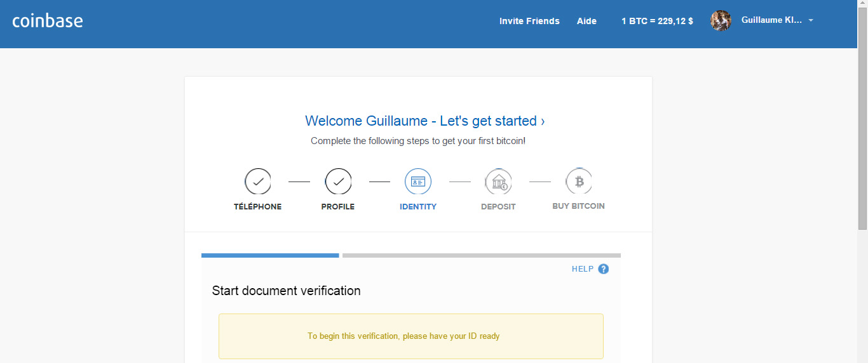Click the blue filled progress bar segment
The image size is (868, 363).
[x=270, y=256]
